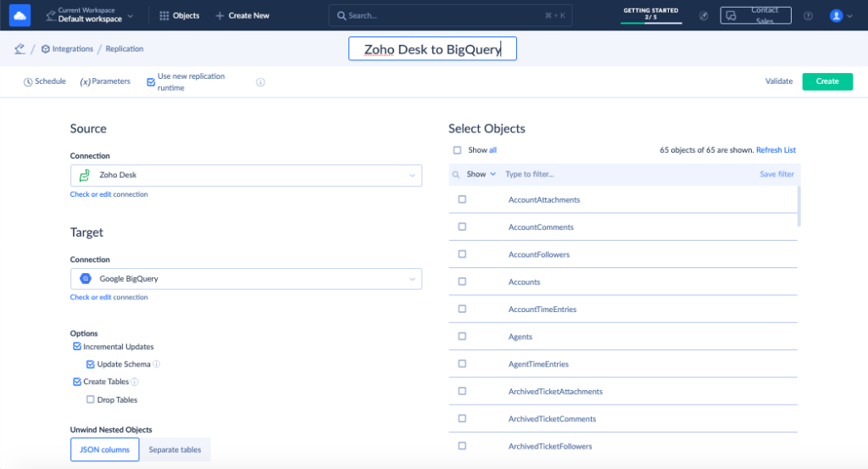Click the objects list scrollbar
The image size is (868, 469).
[x=798, y=207]
